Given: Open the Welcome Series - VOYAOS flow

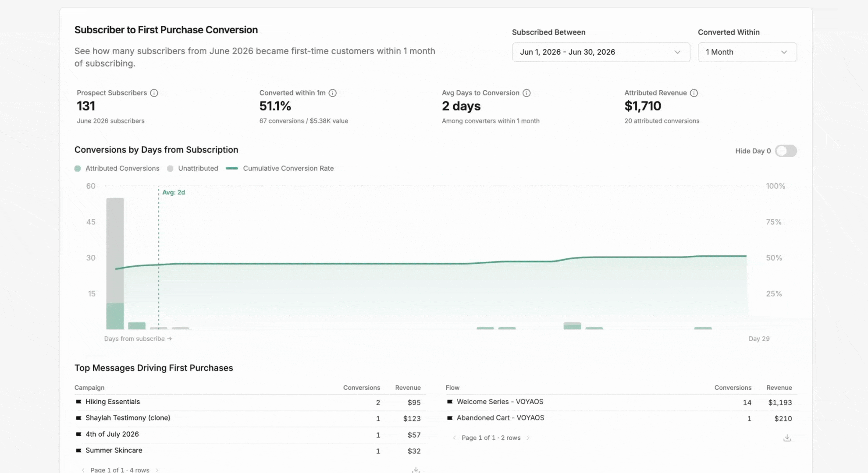Looking at the screenshot, I should [x=500, y=402].
